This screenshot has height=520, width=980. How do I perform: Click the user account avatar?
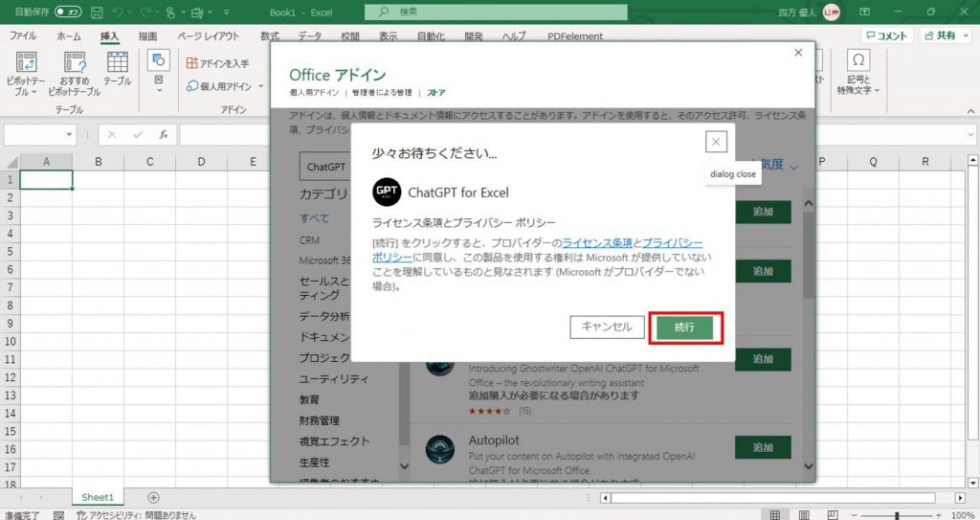[x=832, y=11]
